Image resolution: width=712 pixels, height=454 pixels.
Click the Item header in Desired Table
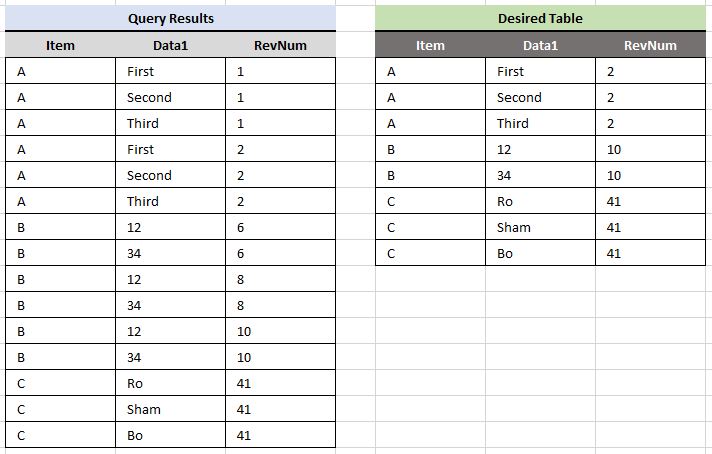[x=430, y=45]
